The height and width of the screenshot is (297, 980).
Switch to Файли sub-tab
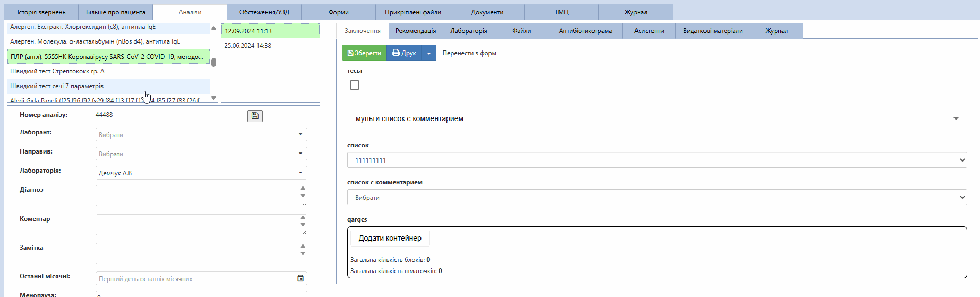click(x=522, y=31)
